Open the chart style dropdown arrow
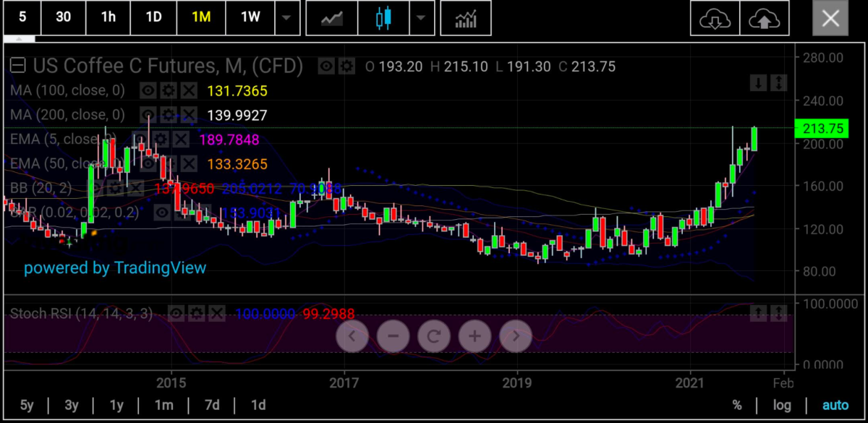The height and width of the screenshot is (423, 868). coord(421,18)
